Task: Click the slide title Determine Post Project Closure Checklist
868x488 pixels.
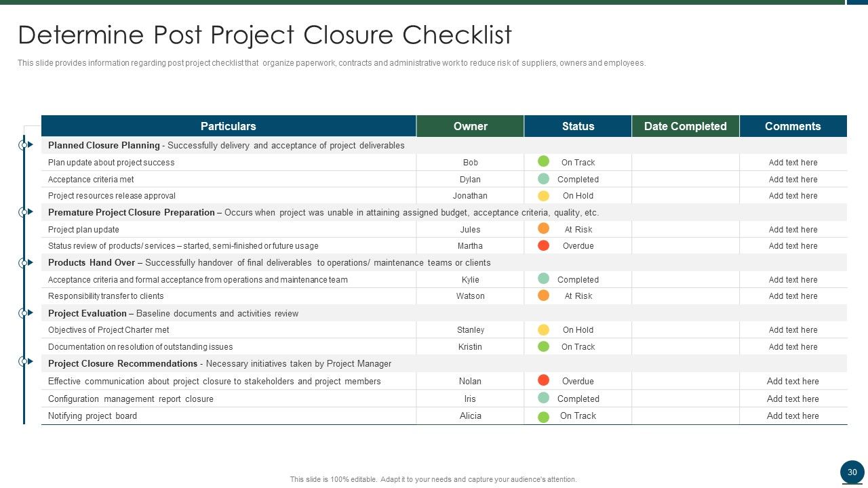Action: [x=265, y=35]
